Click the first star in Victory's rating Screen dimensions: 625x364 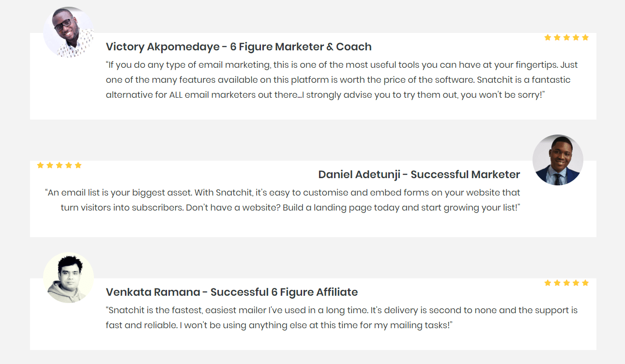tap(548, 37)
